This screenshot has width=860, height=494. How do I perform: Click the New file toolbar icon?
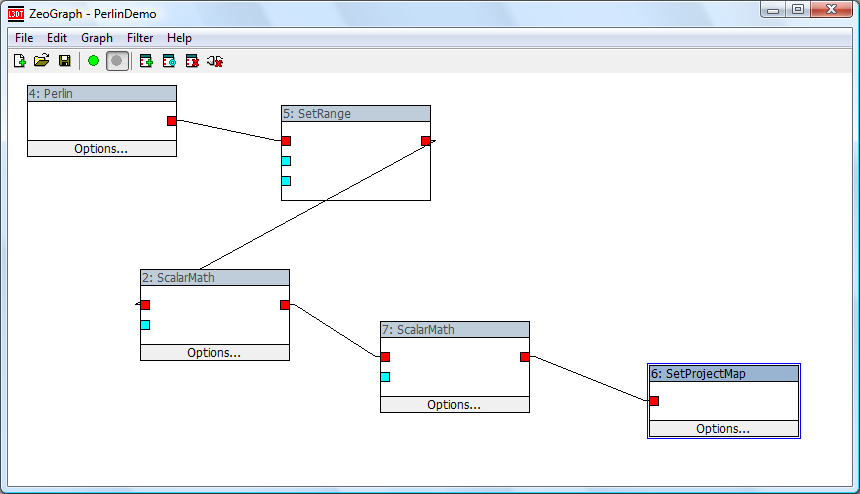19,61
